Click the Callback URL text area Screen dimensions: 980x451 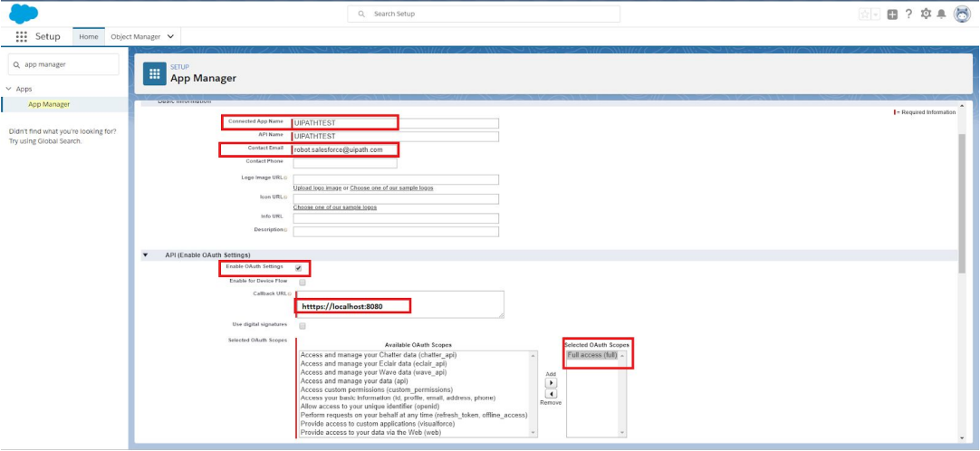tap(400, 304)
